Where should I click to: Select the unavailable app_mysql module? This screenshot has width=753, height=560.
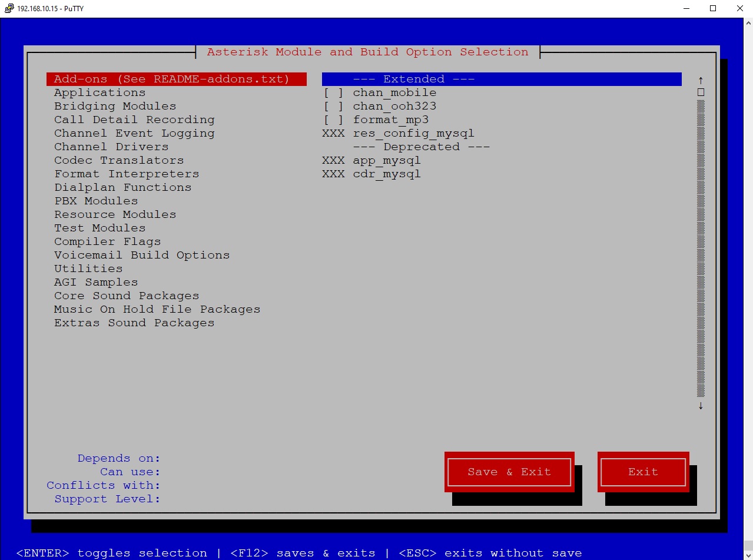pyautogui.click(x=371, y=160)
